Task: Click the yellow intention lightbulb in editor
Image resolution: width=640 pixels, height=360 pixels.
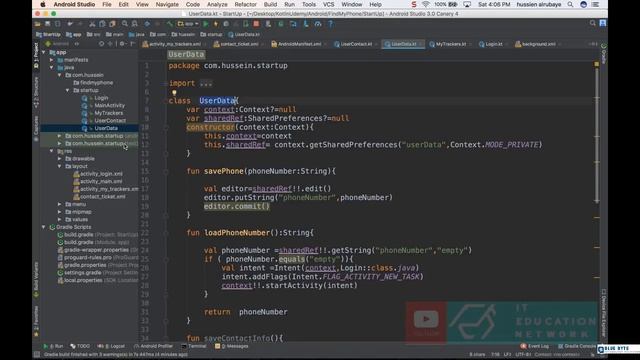Action: (174, 93)
